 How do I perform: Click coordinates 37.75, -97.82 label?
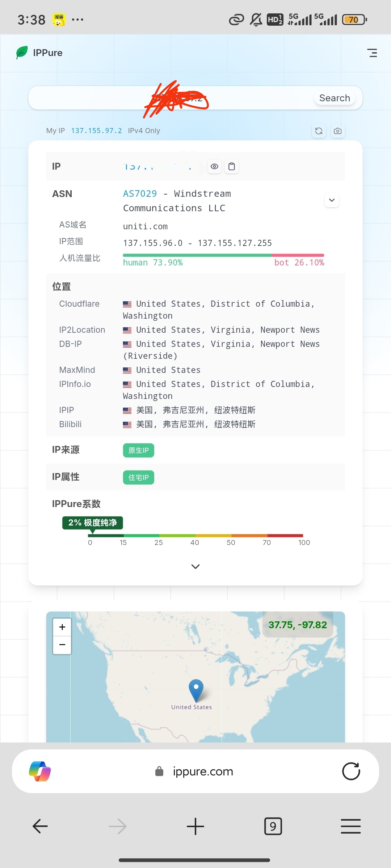point(298,625)
